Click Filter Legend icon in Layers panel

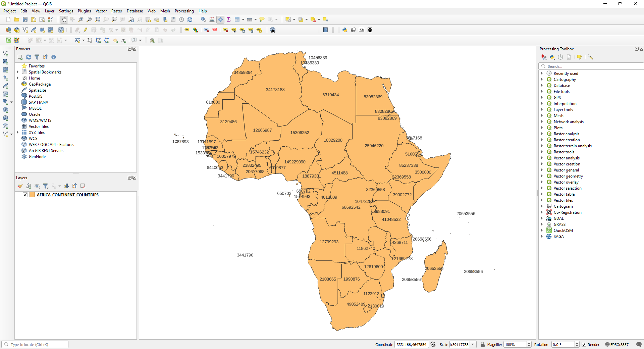(46, 186)
